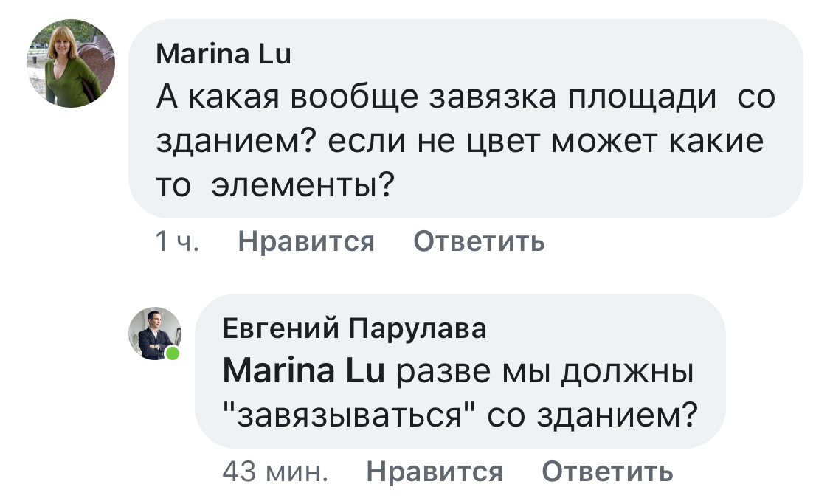Click the bold Marina Lu mention in the reply
Screen dimensions: 830x504
[x=303, y=373]
